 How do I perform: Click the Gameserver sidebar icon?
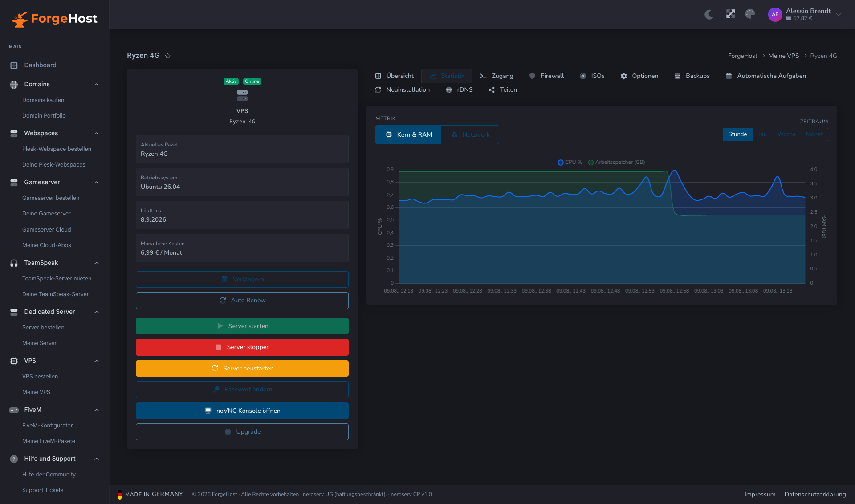14,182
